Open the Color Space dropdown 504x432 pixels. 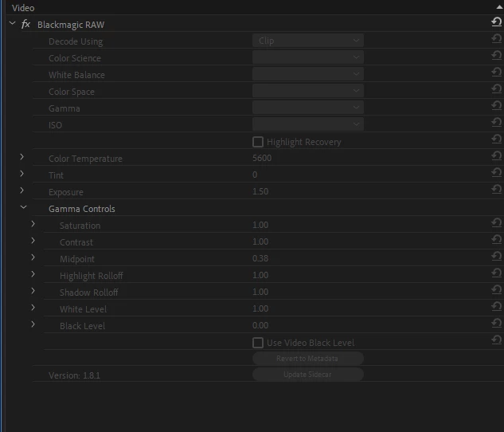(308, 91)
